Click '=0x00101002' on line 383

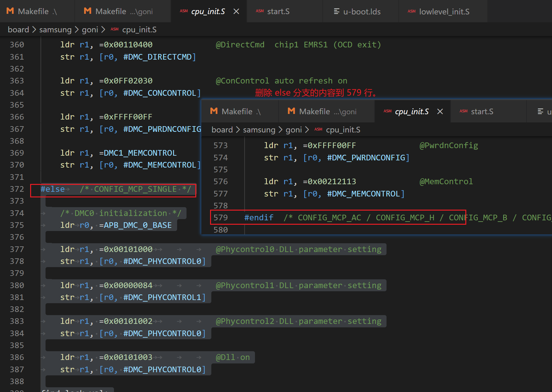(x=126, y=321)
